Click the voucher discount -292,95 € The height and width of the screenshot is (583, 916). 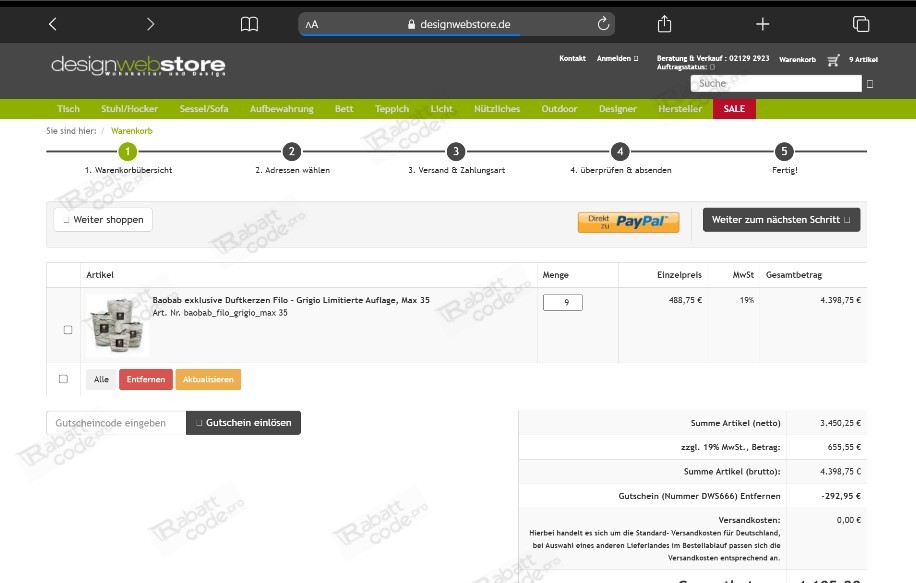pos(841,496)
